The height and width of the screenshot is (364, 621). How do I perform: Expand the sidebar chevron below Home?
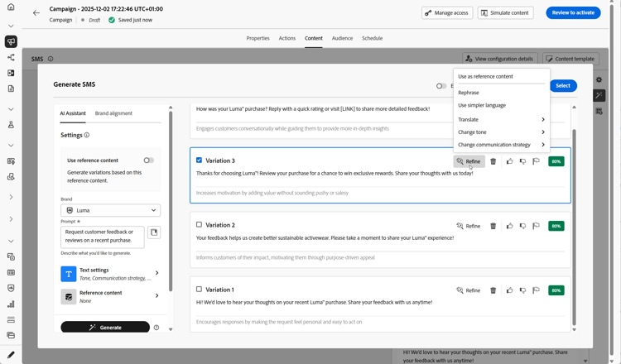tap(11, 26)
